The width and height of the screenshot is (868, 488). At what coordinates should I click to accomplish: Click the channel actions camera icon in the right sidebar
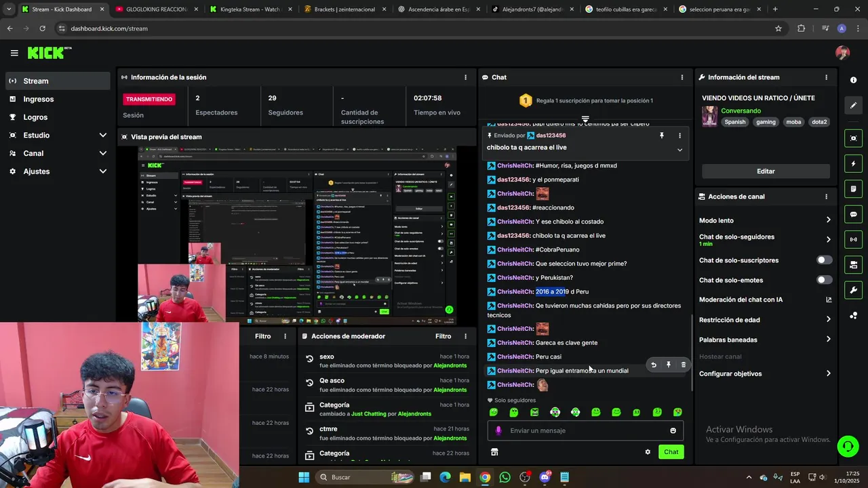(853, 264)
